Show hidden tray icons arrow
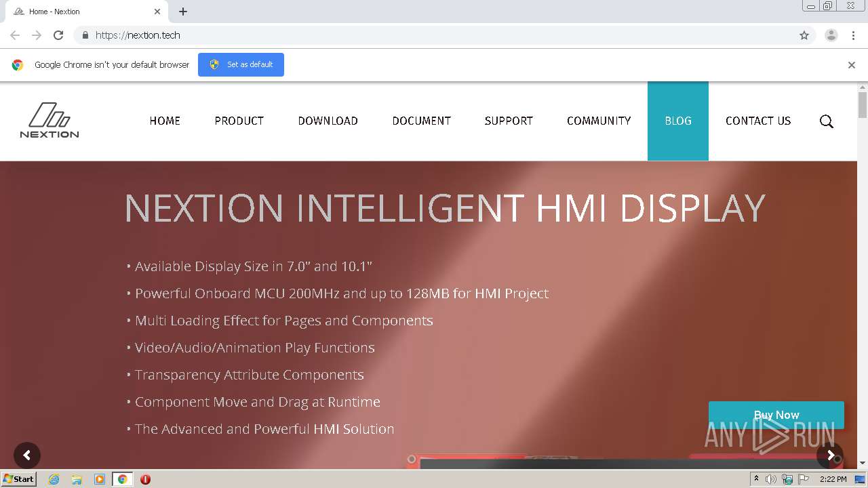Image resolution: width=868 pixels, height=488 pixels. tap(756, 479)
